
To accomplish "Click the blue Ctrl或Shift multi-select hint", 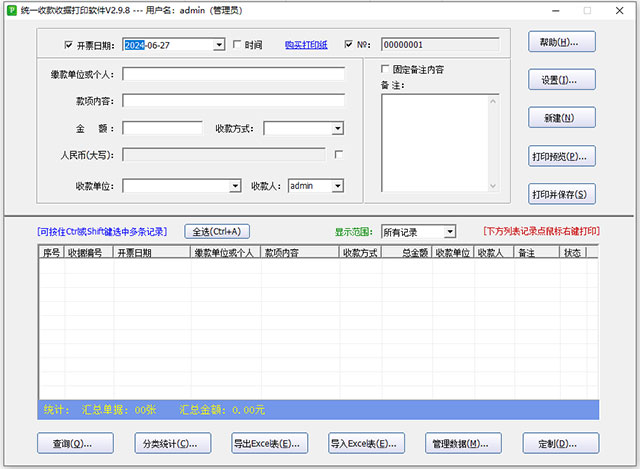I will click(x=102, y=232).
